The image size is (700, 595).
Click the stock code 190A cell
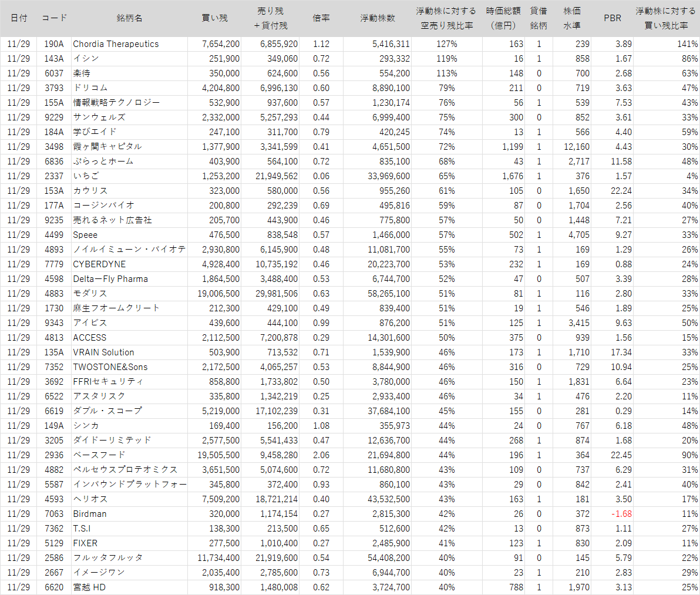54,44
